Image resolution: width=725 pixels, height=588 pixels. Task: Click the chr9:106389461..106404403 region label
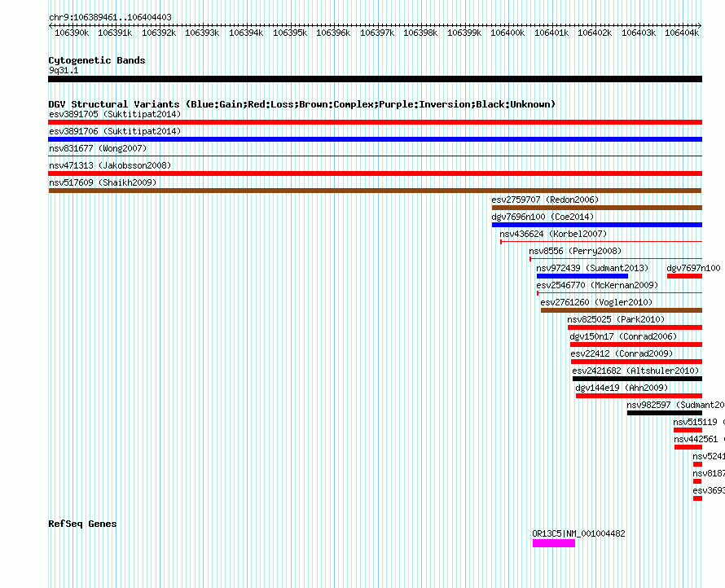click(110, 17)
